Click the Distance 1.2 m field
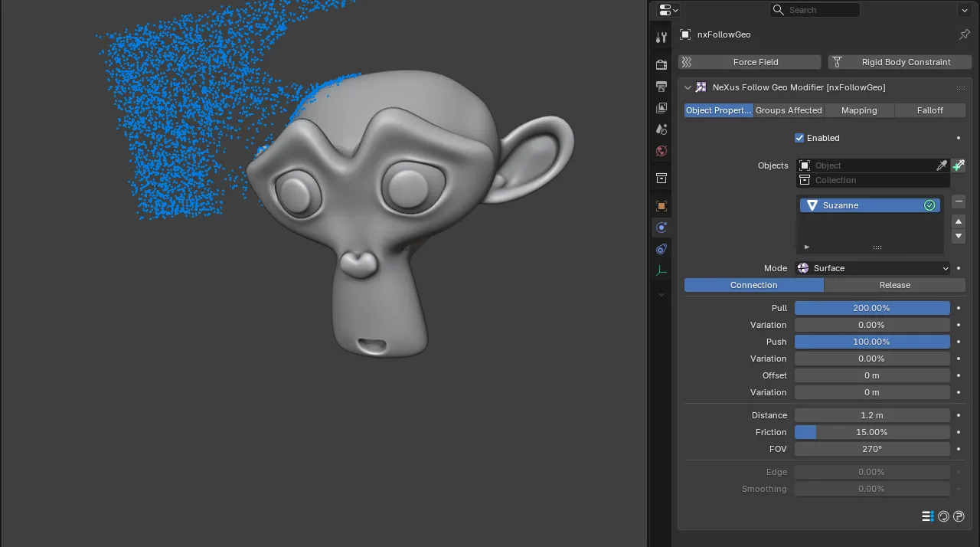The image size is (980, 547). 872,415
